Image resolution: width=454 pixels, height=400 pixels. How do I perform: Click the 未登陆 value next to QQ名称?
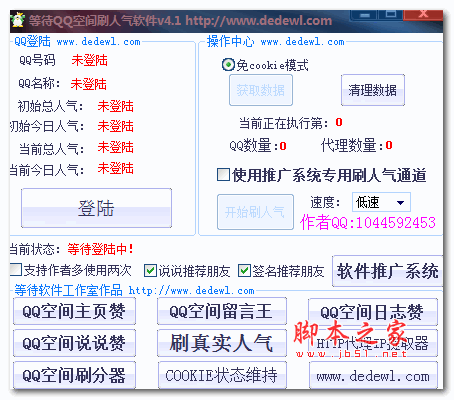pyautogui.click(x=89, y=84)
